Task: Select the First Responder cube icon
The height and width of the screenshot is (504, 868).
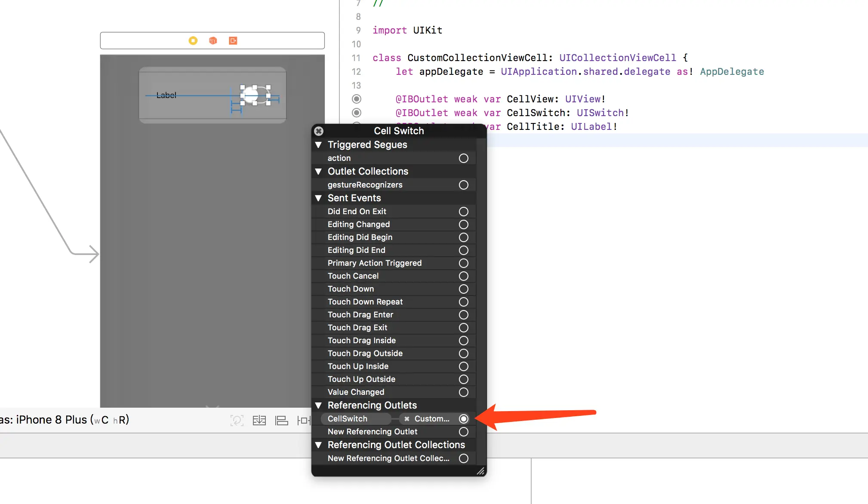Action: pos(213,40)
